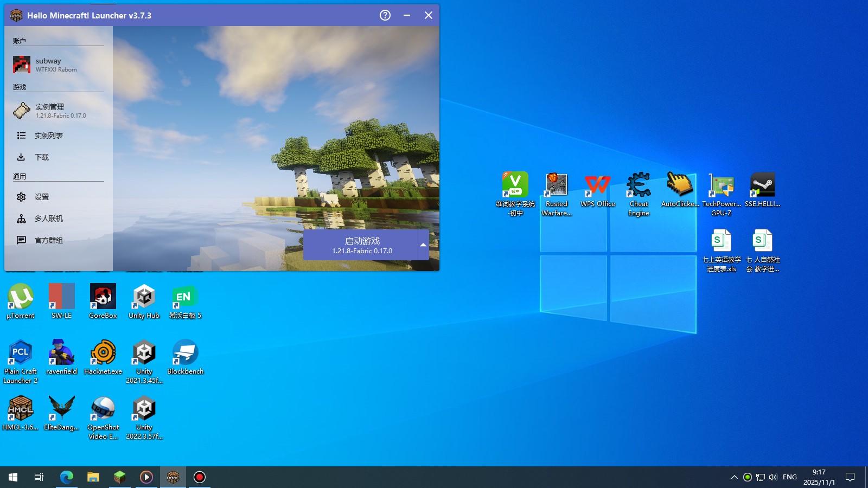
Task: Open volume control in system tray
Action: click(x=773, y=477)
